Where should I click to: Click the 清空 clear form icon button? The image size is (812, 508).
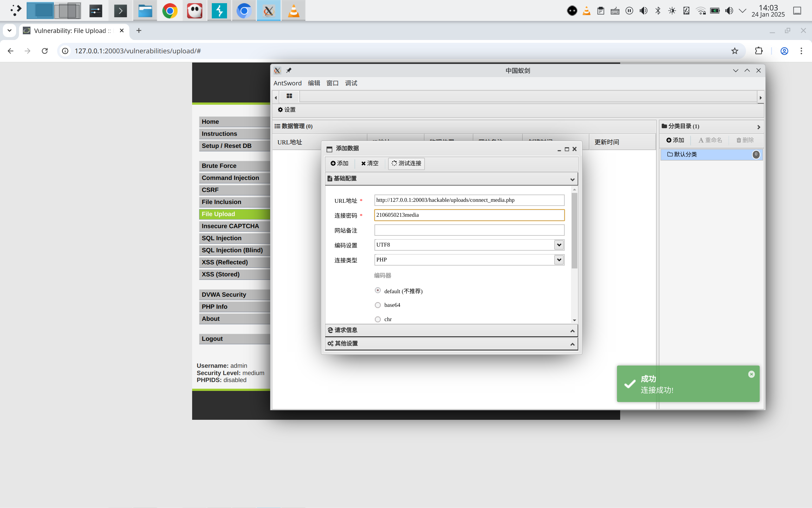coord(370,163)
